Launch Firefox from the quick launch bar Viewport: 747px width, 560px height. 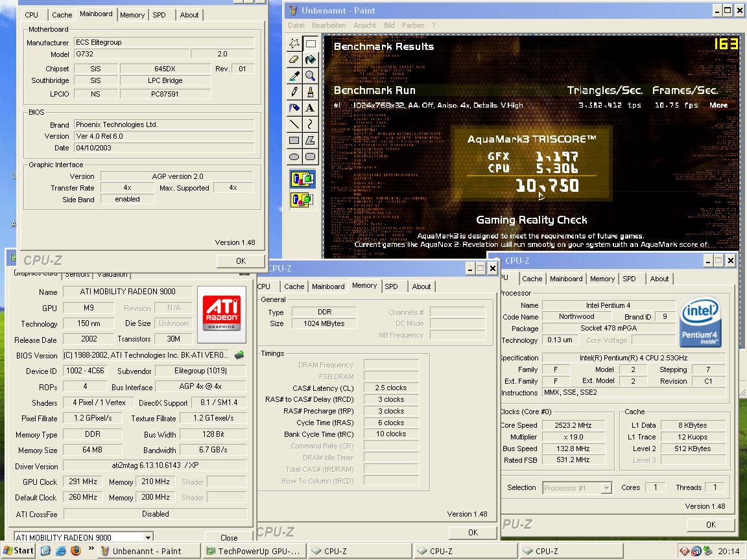click(76, 551)
